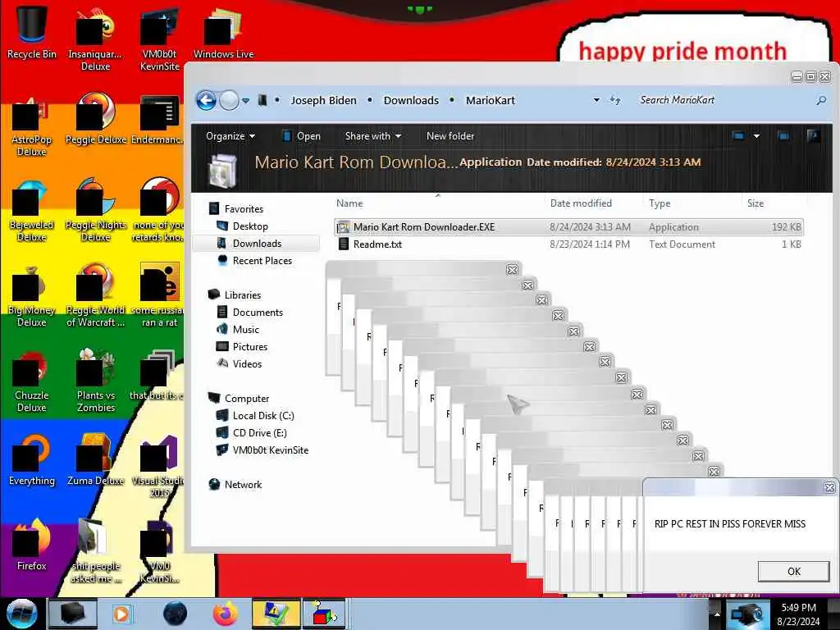
Task: Select the Readme.txt file
Action: click(x=568, y=244)
